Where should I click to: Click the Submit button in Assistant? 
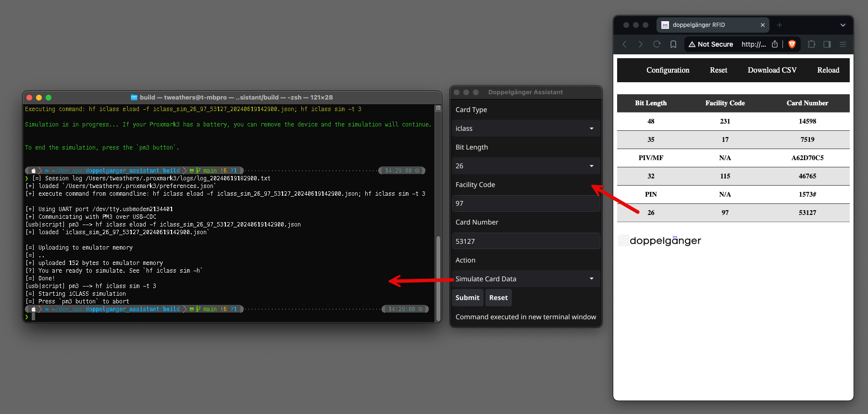(x=468, y=298)
